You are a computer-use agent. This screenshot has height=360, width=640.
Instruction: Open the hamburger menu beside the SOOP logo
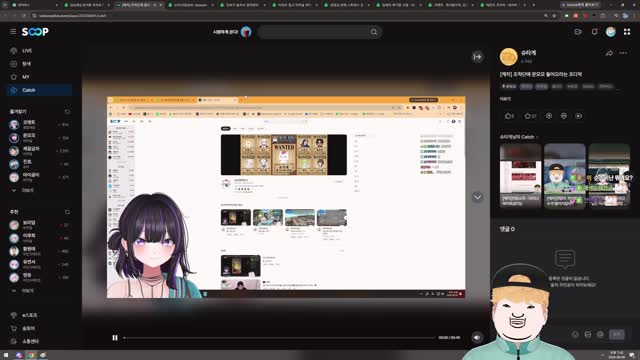click(13, 31)
